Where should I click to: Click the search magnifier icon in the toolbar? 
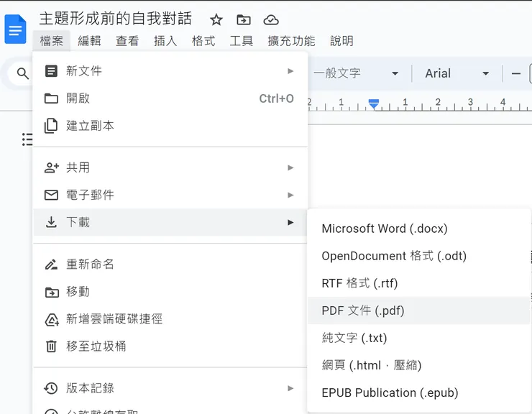[23, 73]
